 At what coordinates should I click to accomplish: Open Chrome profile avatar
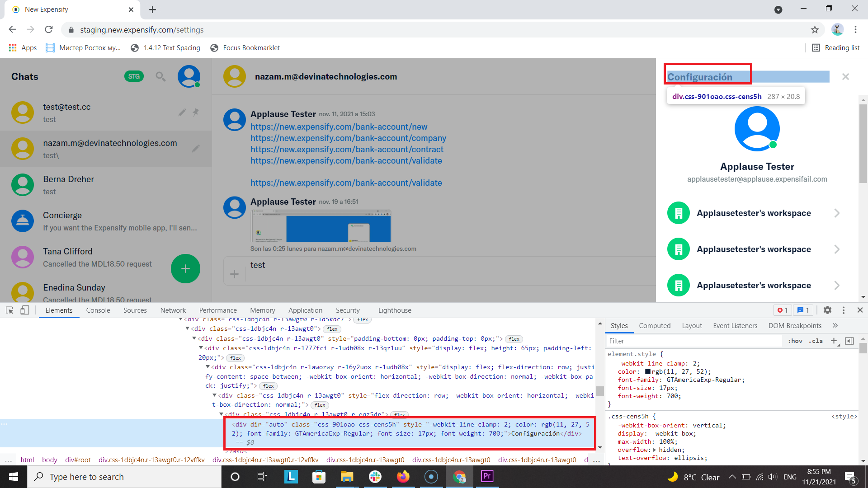click(x=837, y=30)
